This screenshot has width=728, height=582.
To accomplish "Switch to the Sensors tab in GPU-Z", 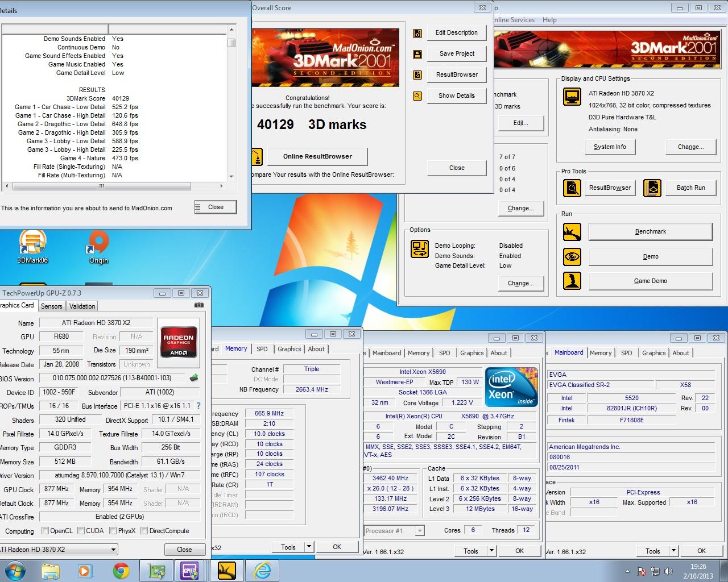I will pyautogui.click(x=52, y=306).
